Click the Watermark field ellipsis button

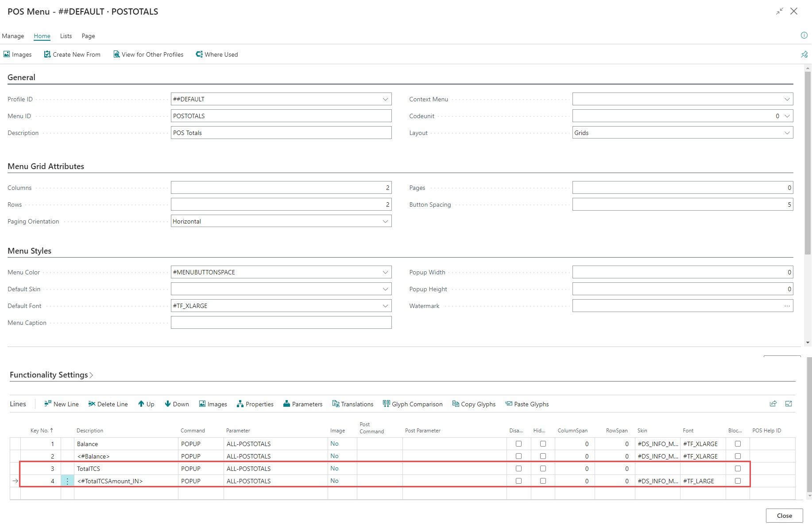787,306
